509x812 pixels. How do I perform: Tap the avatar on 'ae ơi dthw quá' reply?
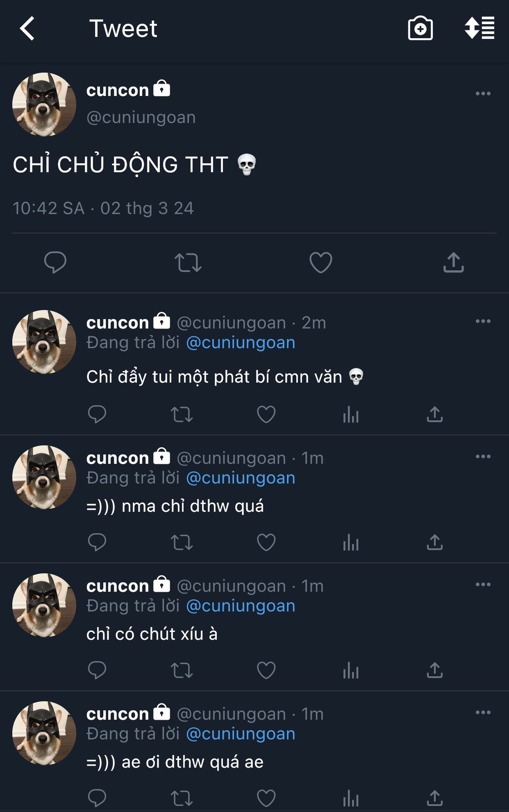tap(44, 733)
